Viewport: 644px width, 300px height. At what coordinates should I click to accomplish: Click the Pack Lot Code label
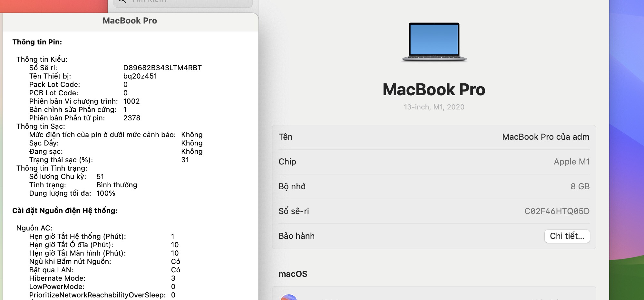(x=54, y=84)
